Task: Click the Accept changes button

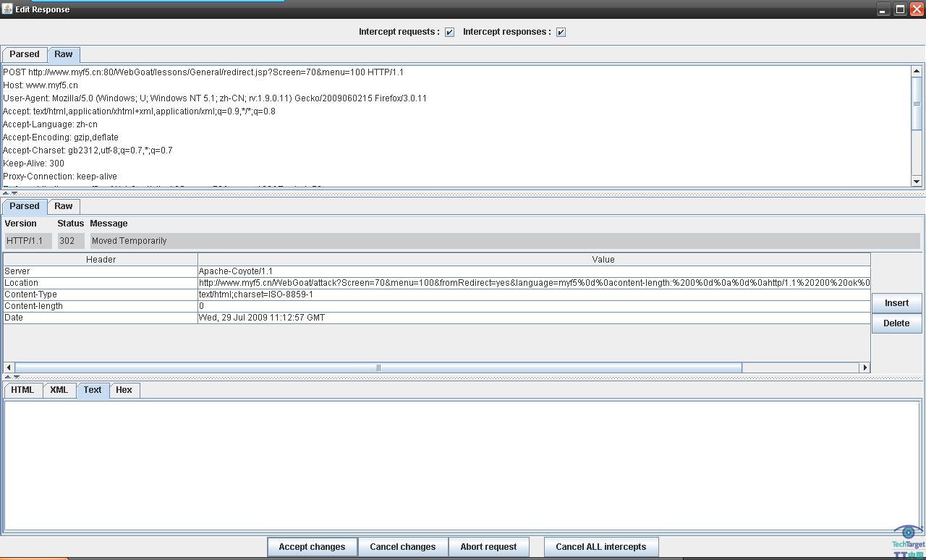Action: click(313, 547)
